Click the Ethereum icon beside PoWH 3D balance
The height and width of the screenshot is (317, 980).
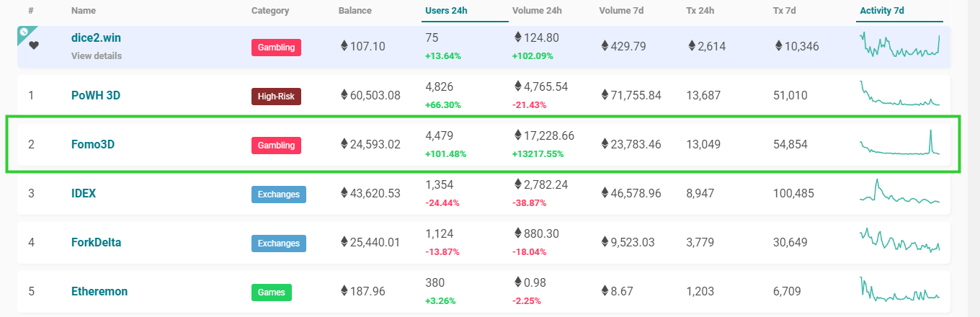click(x=344, y=95)
